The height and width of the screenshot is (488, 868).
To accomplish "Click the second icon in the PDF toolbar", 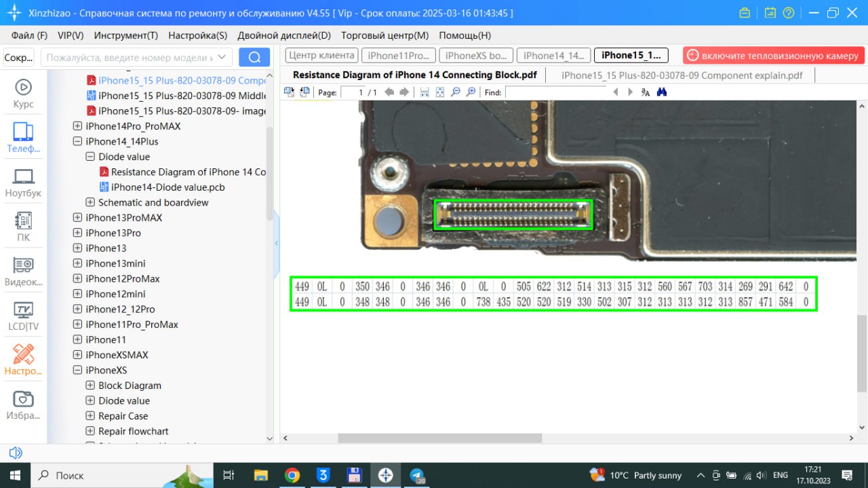I will pyautogui.click(x=304, y=92).
